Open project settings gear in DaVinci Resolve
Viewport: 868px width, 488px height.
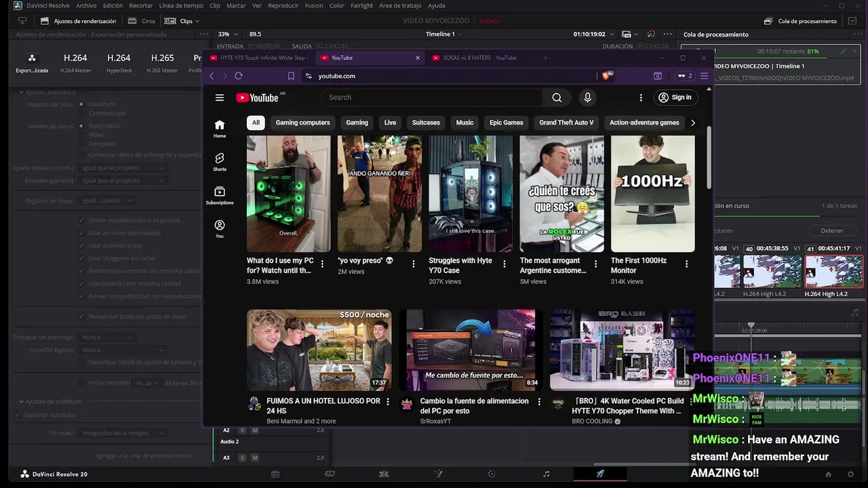[850, 474]
